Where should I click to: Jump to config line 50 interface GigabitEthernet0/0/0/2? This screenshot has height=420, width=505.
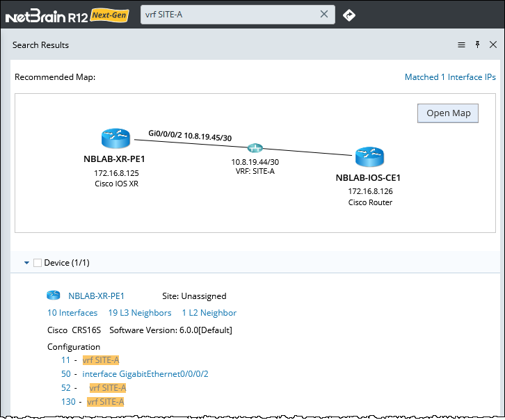pyautogui.click(x=145, y=374)
